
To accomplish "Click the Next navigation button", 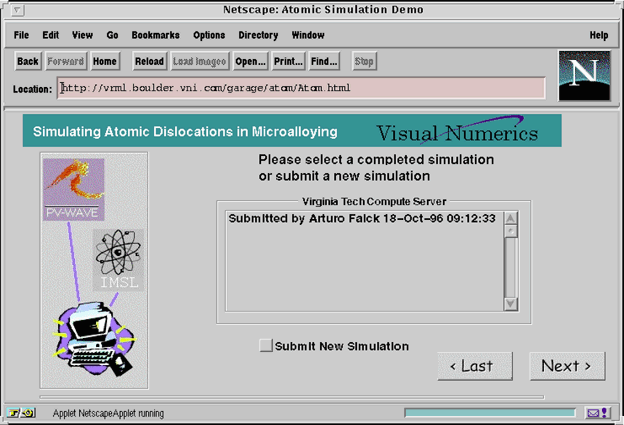I will click(x=567, y=366).
